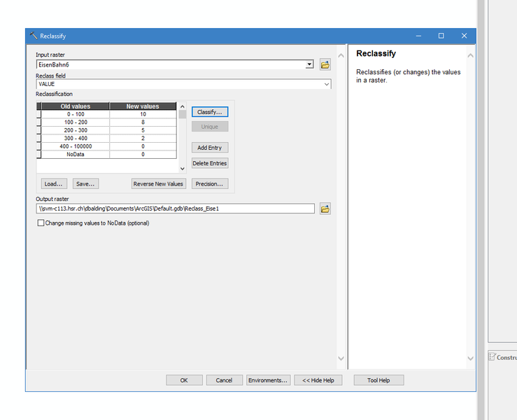Browse for input raster folder icon

pyautogui.click(x=325, y=64)
